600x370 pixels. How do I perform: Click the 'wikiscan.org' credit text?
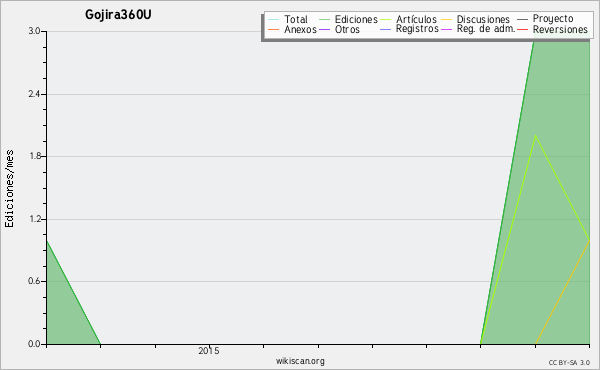click(x=300, y=361)
